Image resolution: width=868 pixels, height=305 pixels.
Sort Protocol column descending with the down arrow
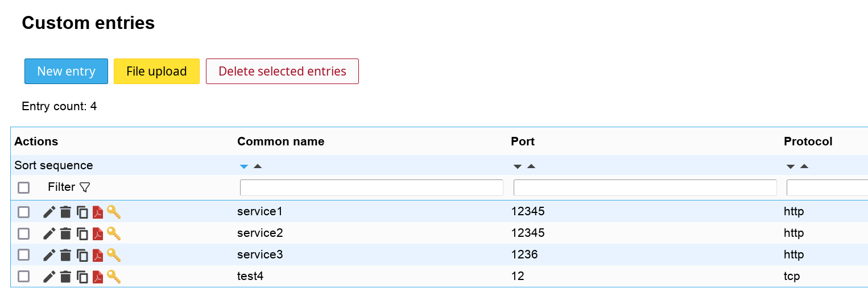click(790, 166)
